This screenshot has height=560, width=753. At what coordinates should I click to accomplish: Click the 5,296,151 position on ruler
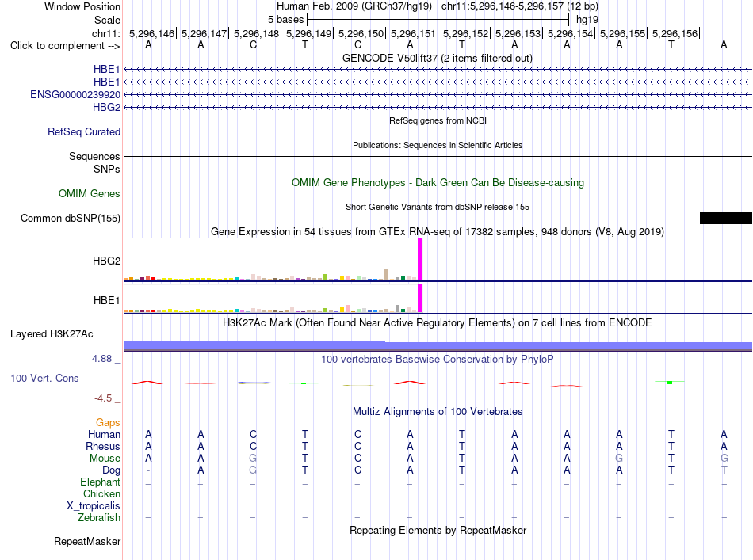tap(413, 33)
